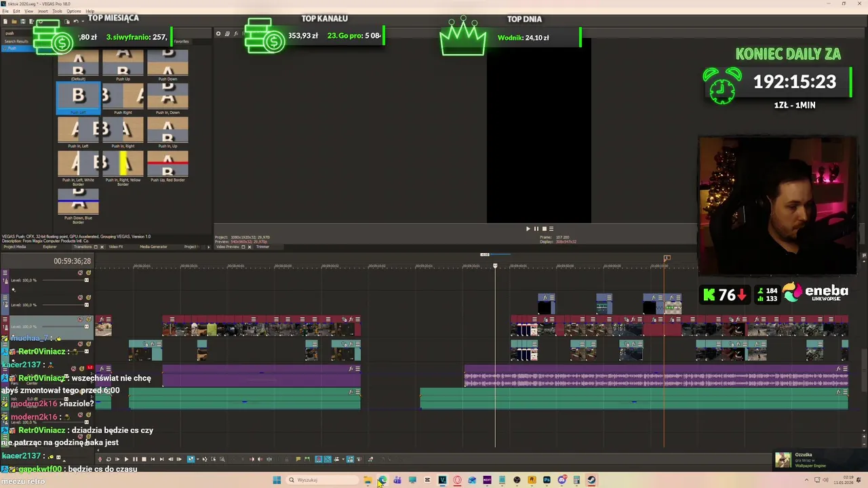
Task: Open the Options menu
Action: point(74,11)
